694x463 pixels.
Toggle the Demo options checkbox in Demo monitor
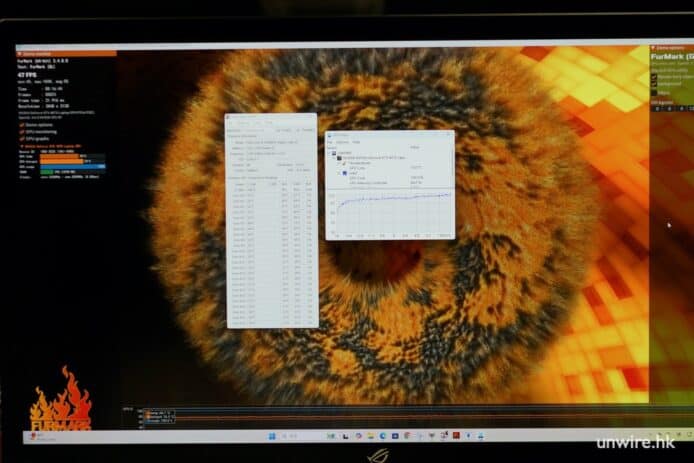[22, 127]
